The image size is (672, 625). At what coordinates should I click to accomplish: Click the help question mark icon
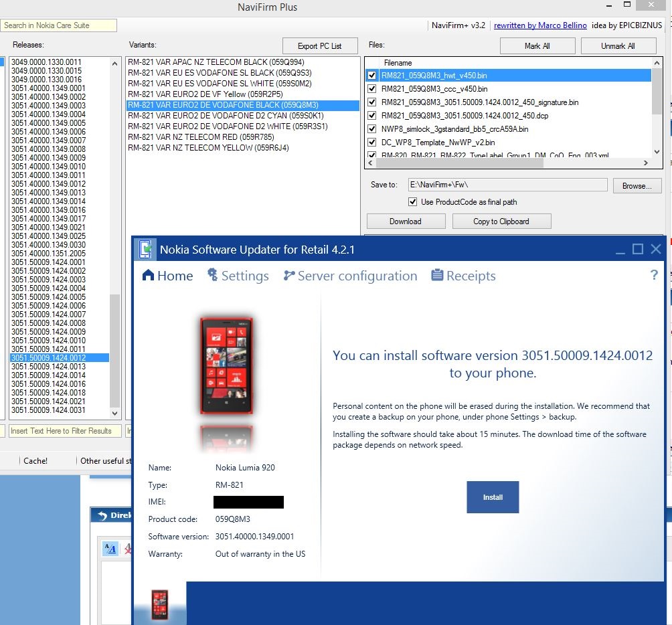pyautogui.click(x=653, y=274)
